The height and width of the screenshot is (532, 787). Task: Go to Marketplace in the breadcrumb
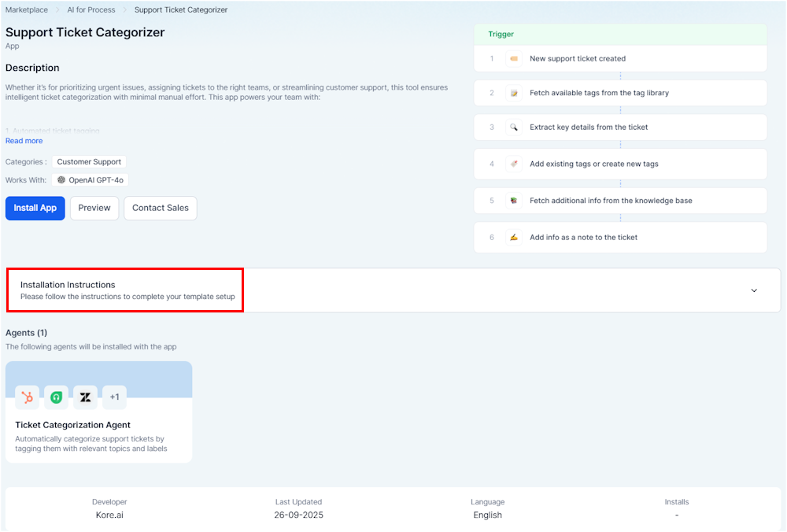27,10
